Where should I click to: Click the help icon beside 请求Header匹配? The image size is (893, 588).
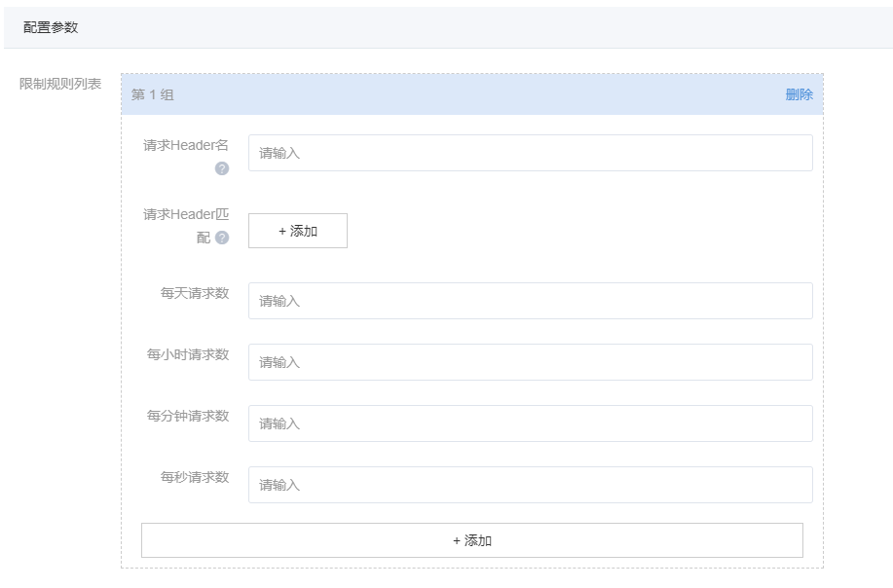click(x=222, y=238)
